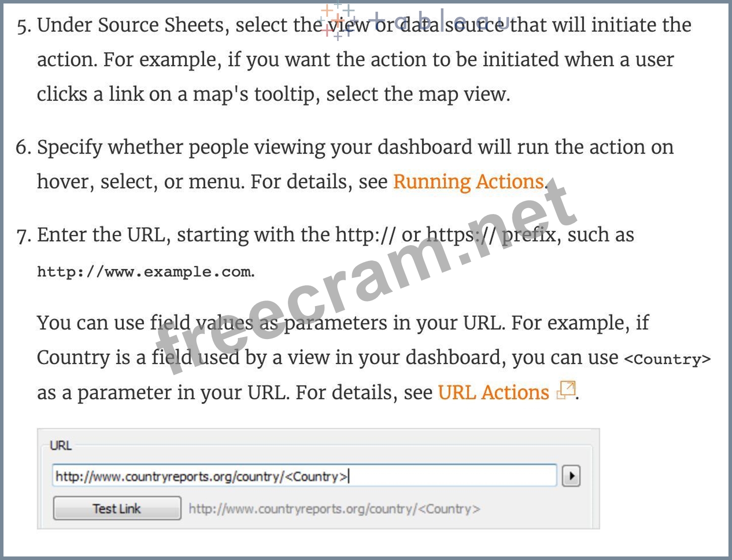Click the step 7 list number
Image resolution: width=732 pixels, height=560 pixels.
tap(23, 235)
